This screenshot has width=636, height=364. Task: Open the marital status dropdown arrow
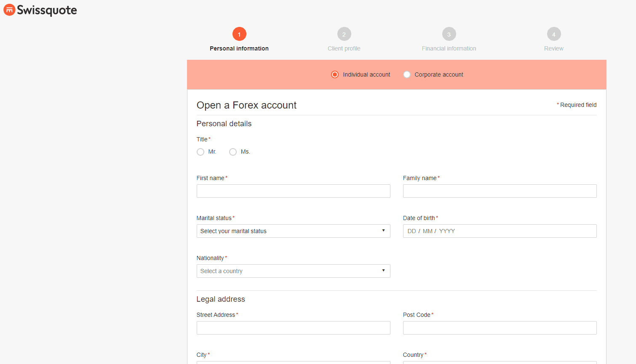pyautogui.click(x=383, y=231)
